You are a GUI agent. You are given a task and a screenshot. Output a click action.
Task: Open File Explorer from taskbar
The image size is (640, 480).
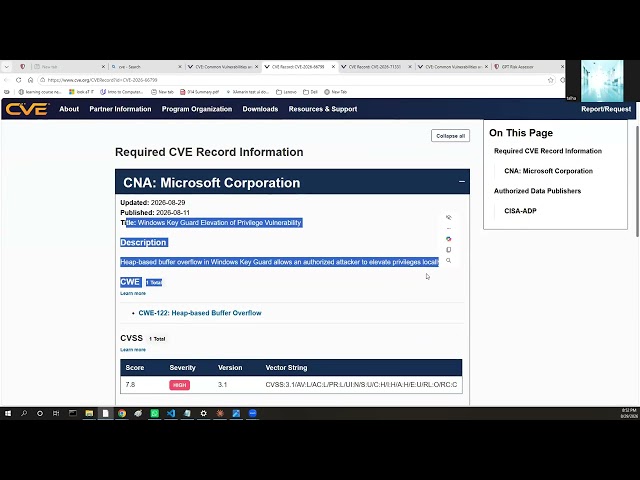(89, 413)
